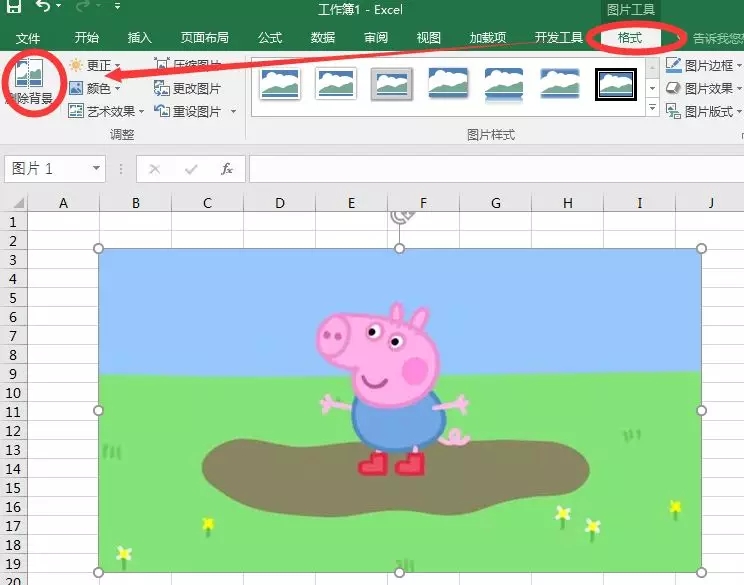744x585 pixels.
Task: Expand the Name Box dropdown arrow
Action: pos(97,169)
